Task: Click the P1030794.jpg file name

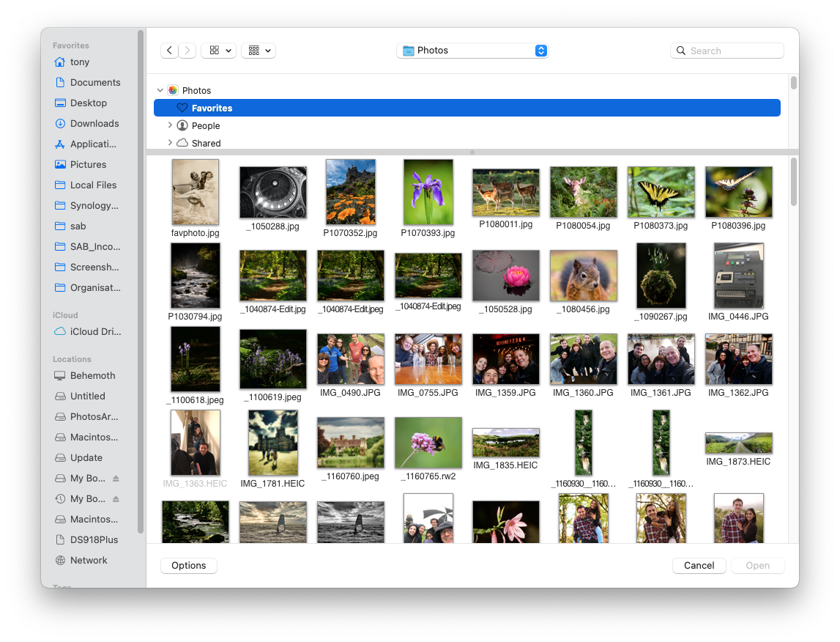Action: coord(195,317)
